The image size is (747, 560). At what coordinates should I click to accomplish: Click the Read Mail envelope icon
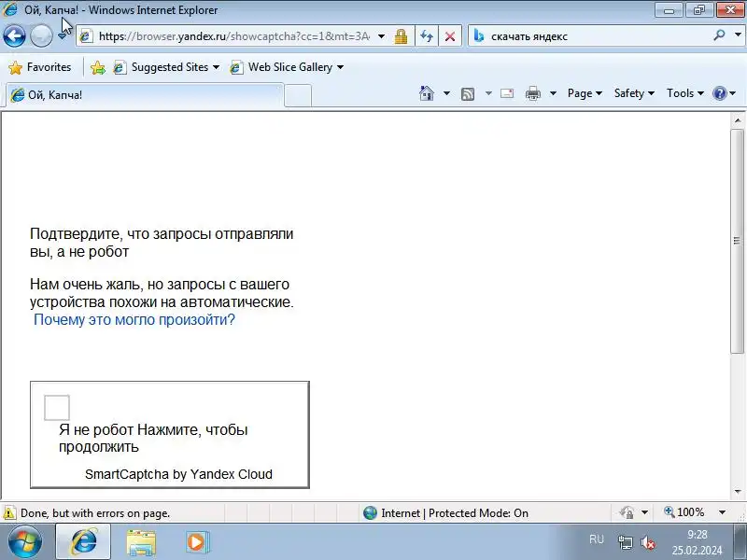507,93
